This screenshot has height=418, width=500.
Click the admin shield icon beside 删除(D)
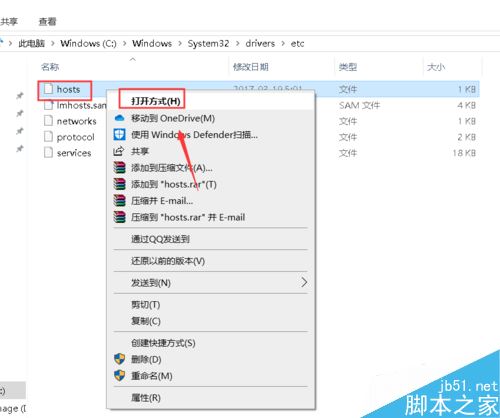point(119,359)
